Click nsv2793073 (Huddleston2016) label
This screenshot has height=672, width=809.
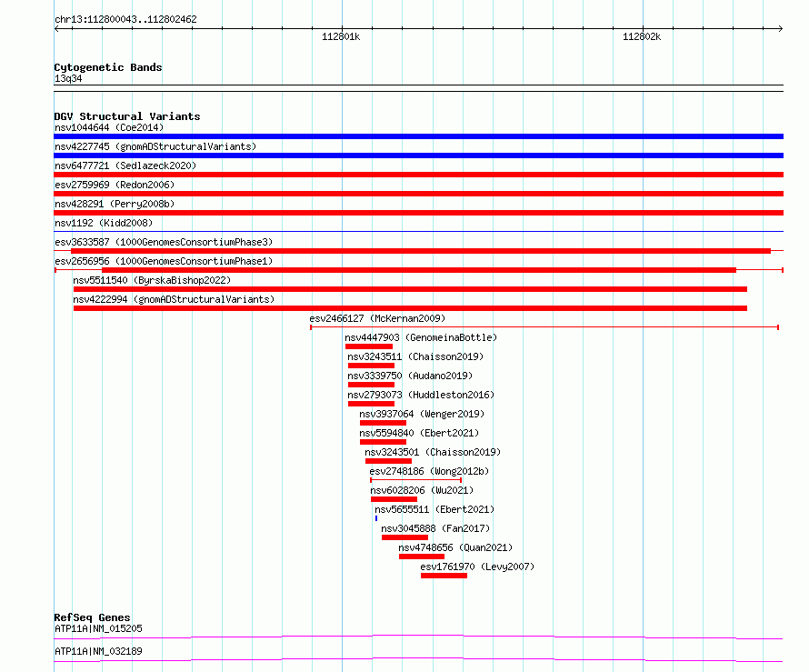coord(421,395)
